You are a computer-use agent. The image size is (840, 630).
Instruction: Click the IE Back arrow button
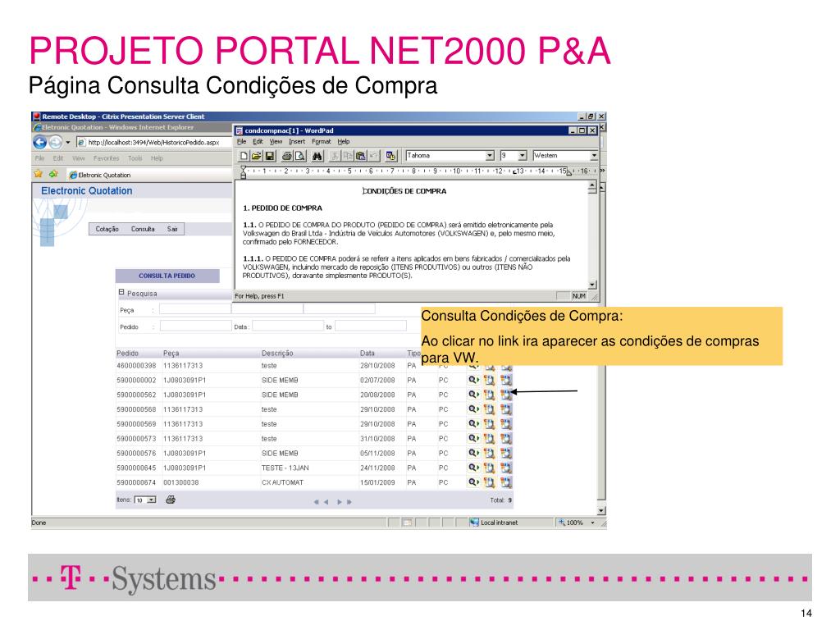(x=39, y=143)
